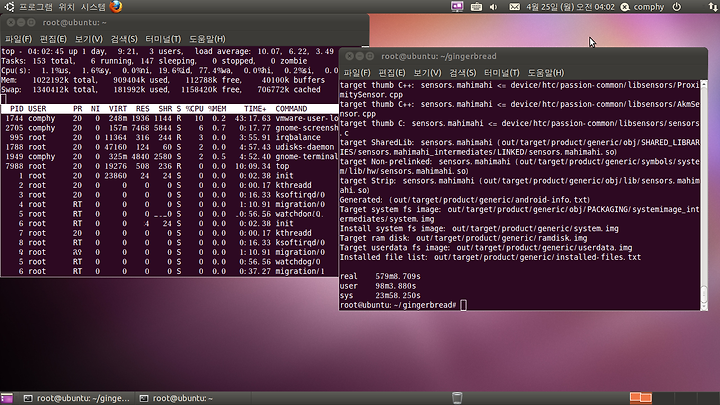Click the gnome-terminal process row
This screenshot has width=720, height=405.
pyautogui.click(x=169, y=157)
